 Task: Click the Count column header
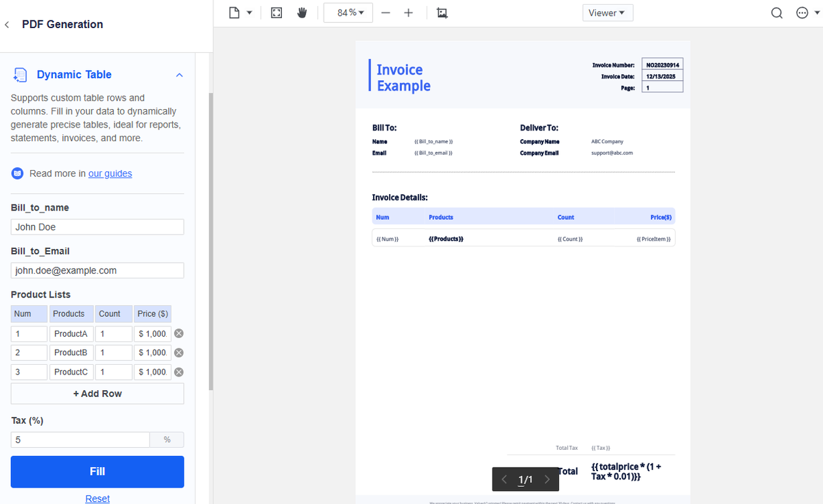pos(114,314)
